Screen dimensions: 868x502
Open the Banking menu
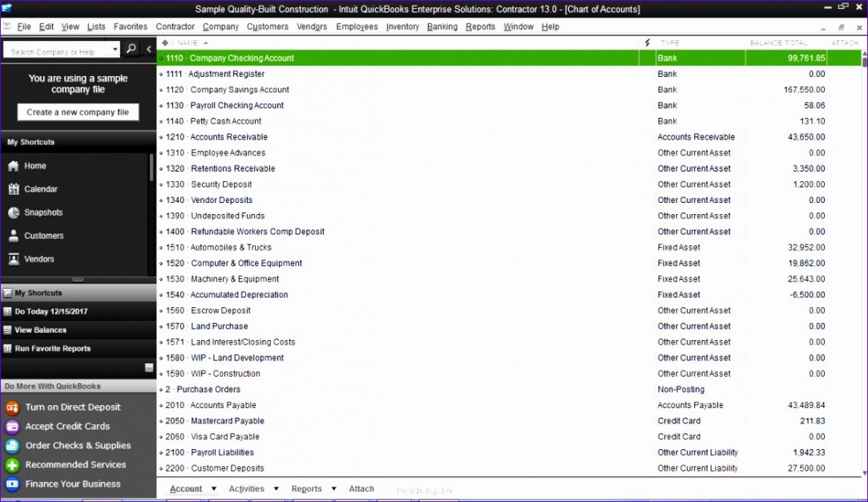pos(442,26)
